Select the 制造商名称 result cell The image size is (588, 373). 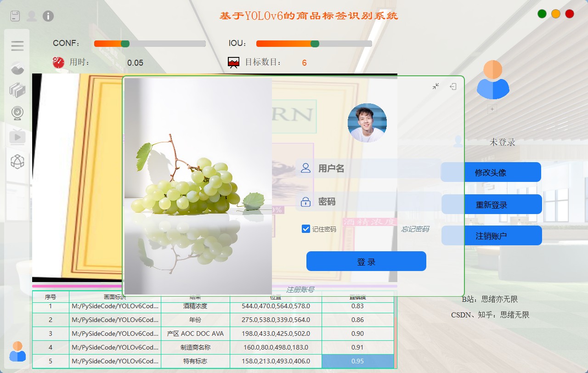[x=195, y=347]
